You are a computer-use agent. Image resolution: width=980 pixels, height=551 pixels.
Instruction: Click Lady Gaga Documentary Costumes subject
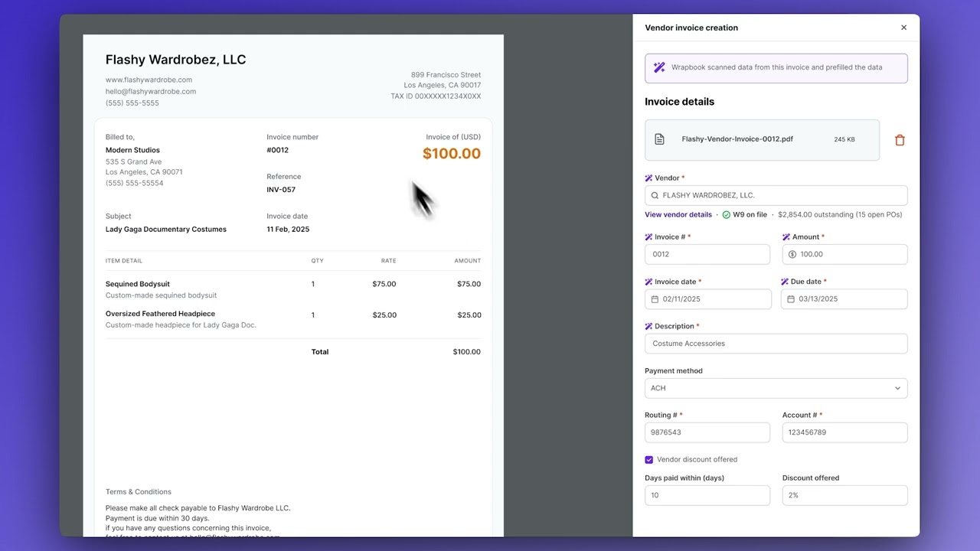[166, 230]
